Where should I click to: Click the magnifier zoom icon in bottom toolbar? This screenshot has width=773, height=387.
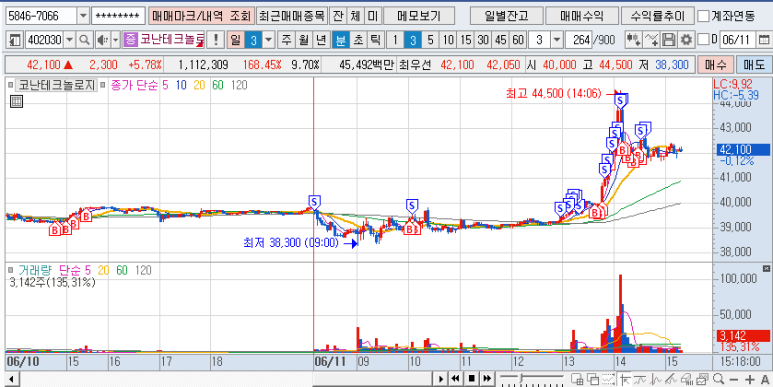click(x=718, y=379)
